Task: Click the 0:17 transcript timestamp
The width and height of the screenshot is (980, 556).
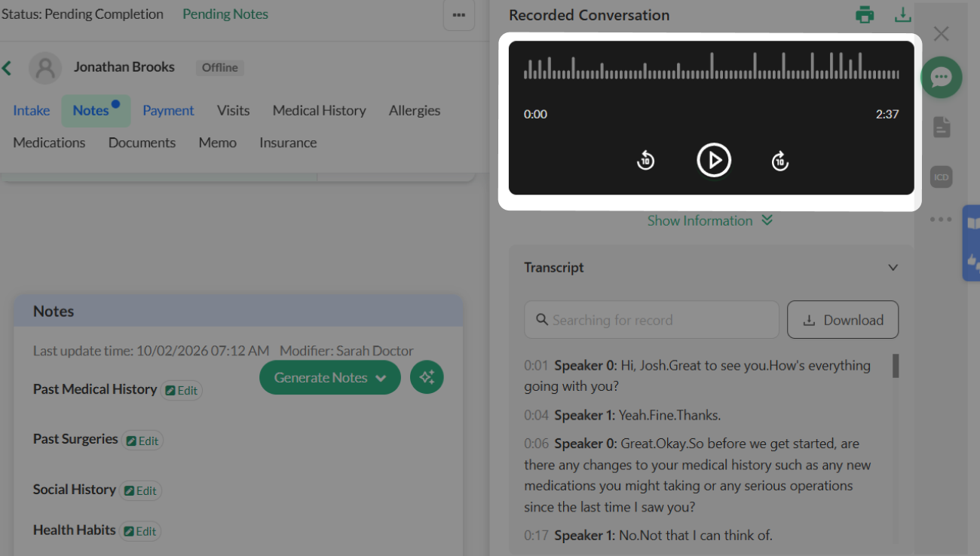Action: 534,536
